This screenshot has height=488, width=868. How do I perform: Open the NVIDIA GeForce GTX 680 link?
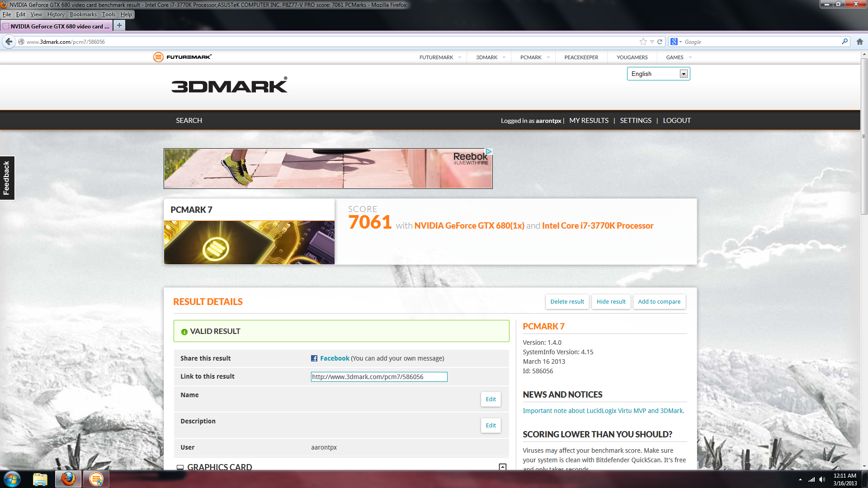point(469,225)
